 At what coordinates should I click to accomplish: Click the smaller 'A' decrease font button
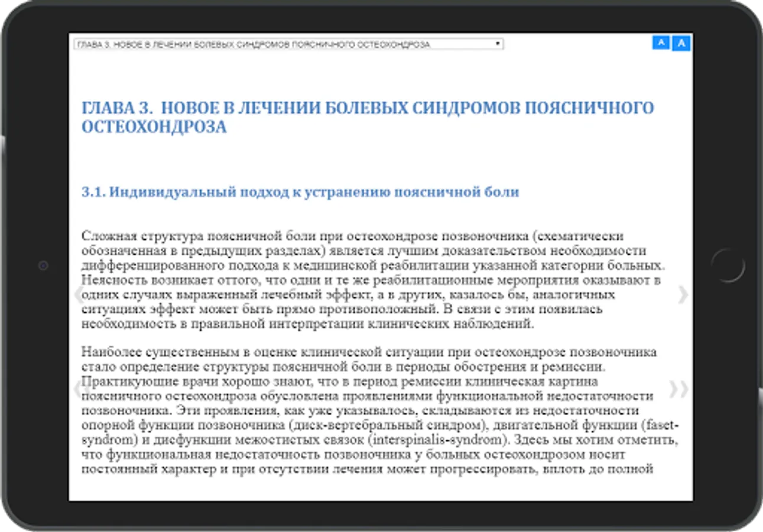661,42
